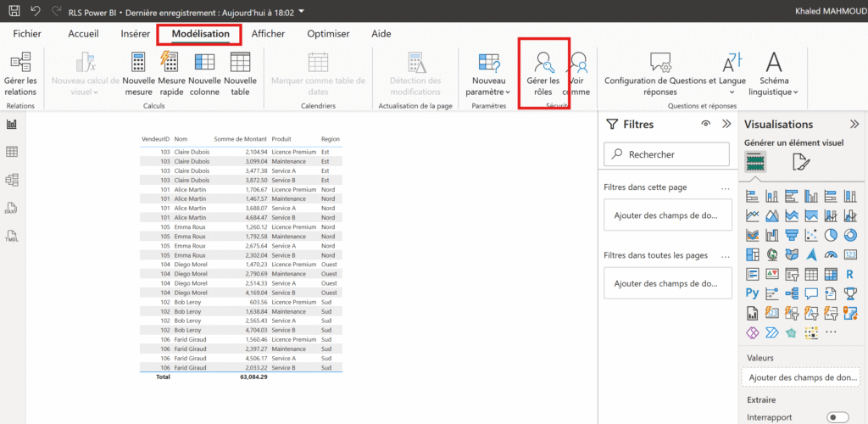
Task: Switch to the Report view in sidebar
Action: tap(12, 125)
